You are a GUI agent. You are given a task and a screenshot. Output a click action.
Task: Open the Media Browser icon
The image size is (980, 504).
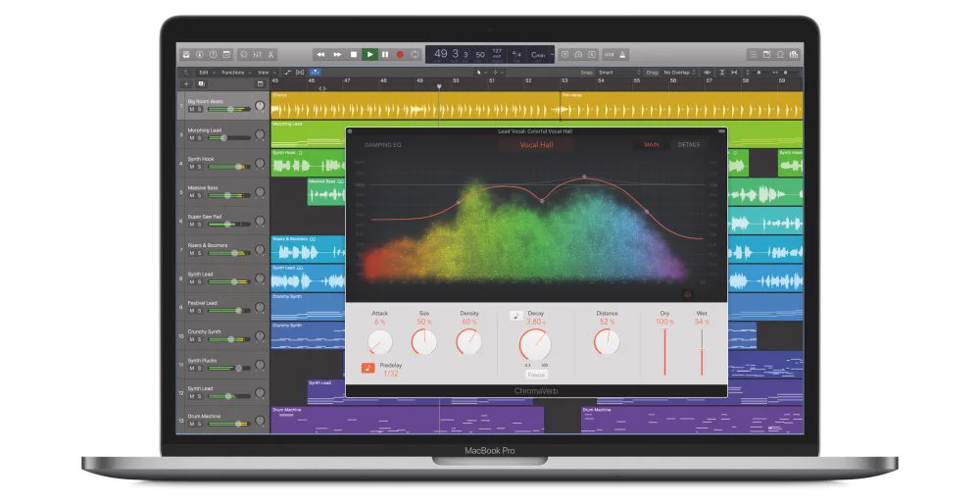794,54
